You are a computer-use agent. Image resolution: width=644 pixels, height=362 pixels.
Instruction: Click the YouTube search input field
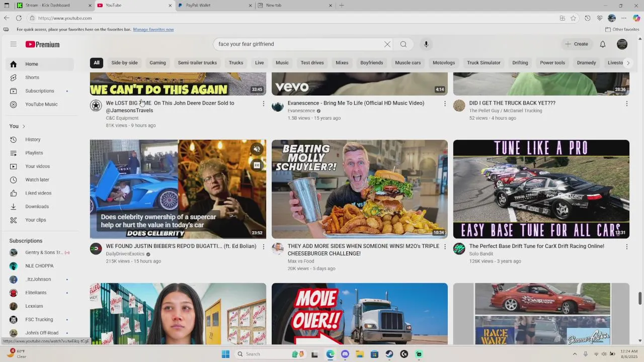299,44
